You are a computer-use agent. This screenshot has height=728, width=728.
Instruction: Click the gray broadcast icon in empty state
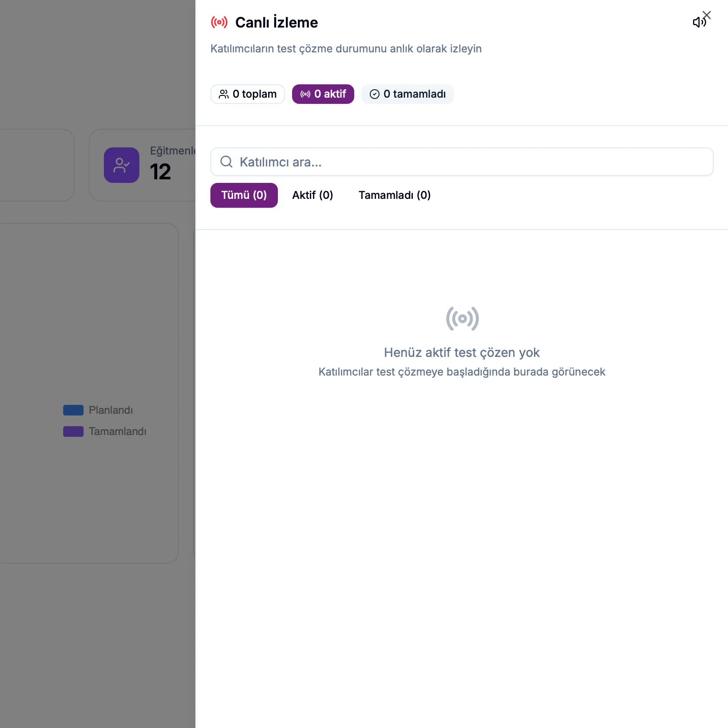[462, 319]
